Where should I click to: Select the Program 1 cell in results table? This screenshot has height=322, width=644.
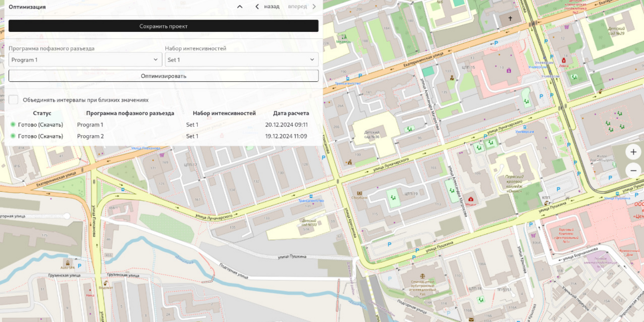(90, 125)
